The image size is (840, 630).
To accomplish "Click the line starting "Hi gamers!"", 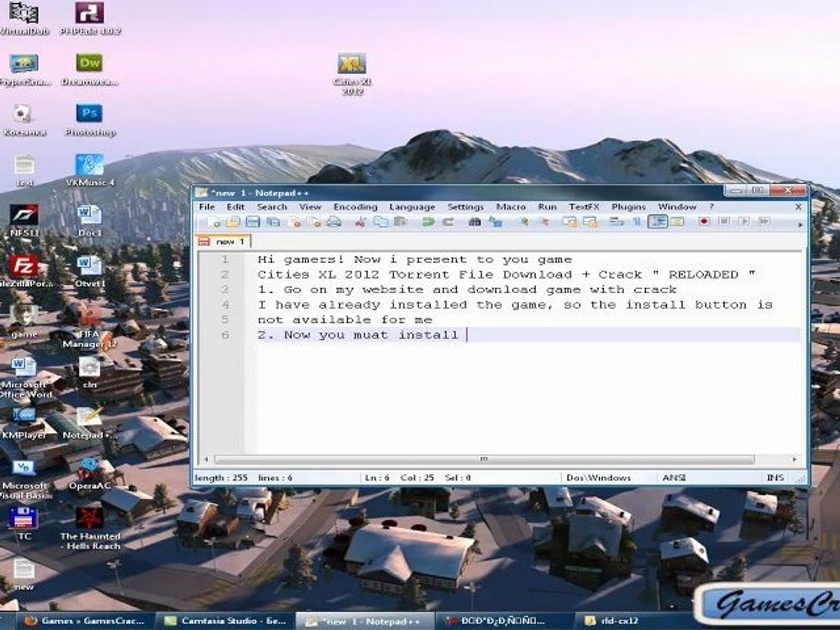I will click(415, 260).
